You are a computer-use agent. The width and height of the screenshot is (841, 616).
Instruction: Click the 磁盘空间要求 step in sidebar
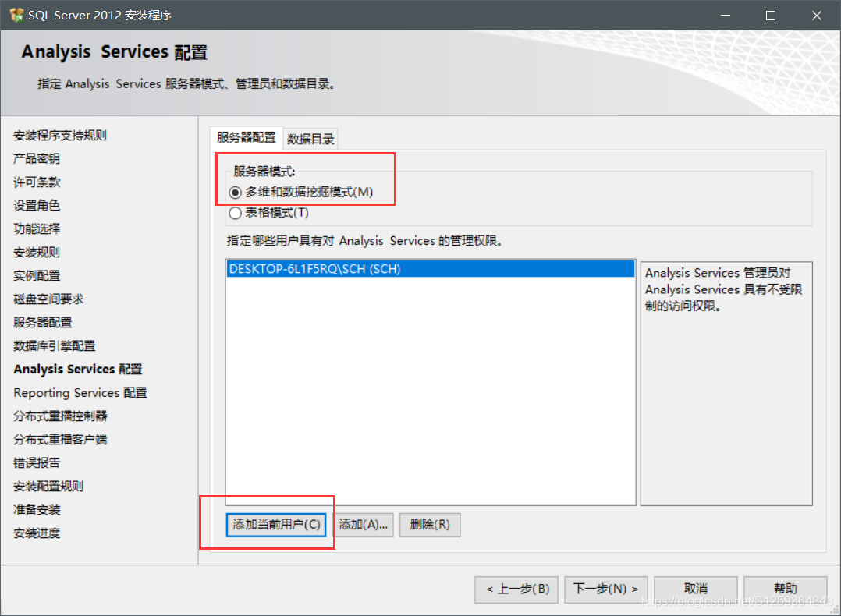click(48, 299)
